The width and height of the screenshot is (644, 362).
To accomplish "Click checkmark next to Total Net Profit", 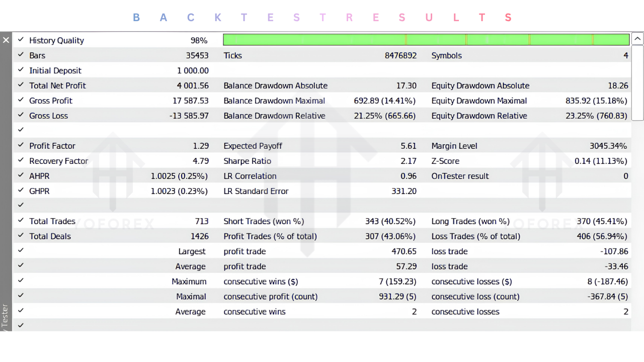I will point(21,84).
